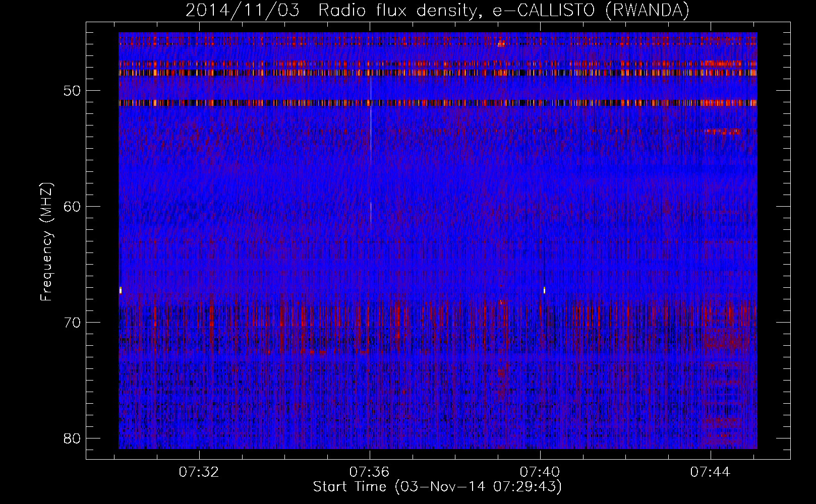
Task: Click the plot title mentioning e-CALLISTO (RWANDA)
Action: point(437,10)
